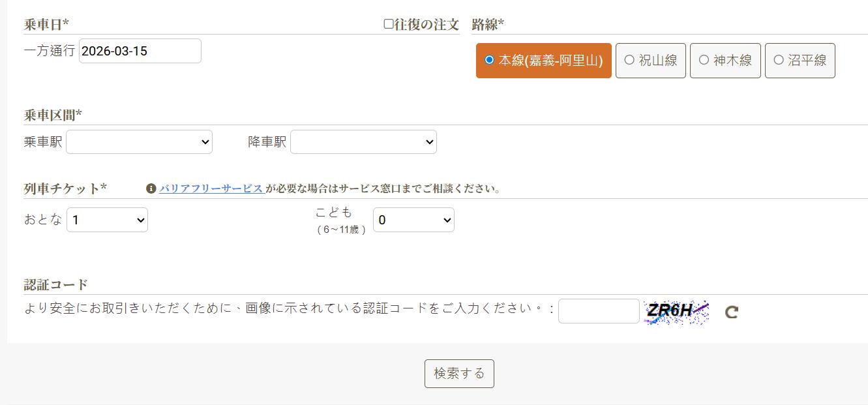Viewport: 868px width, 405px height.
Task: Click the 乗車区間 section heading
Action: (x=53, y=115)
